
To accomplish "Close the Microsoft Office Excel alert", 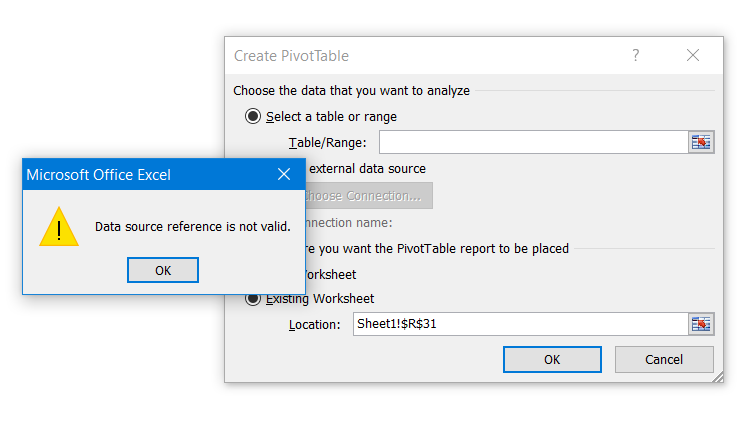I will tap(284, 174).
